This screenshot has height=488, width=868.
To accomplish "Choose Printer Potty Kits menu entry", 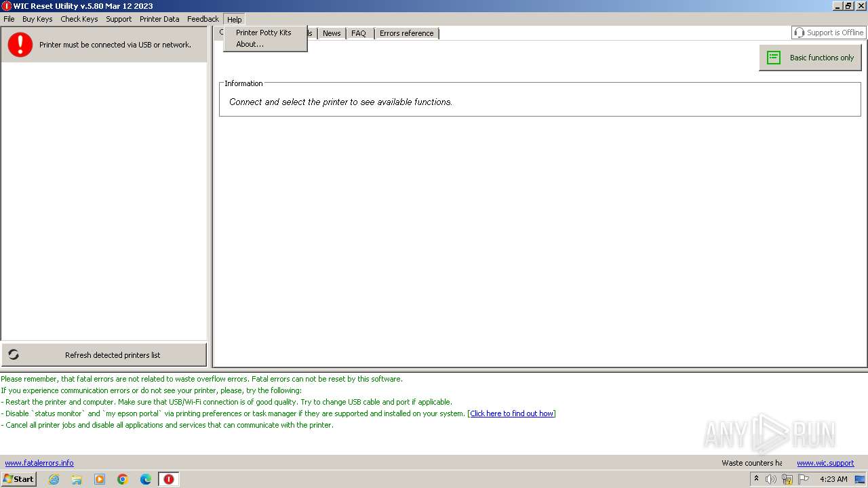I will click(264, 33).
